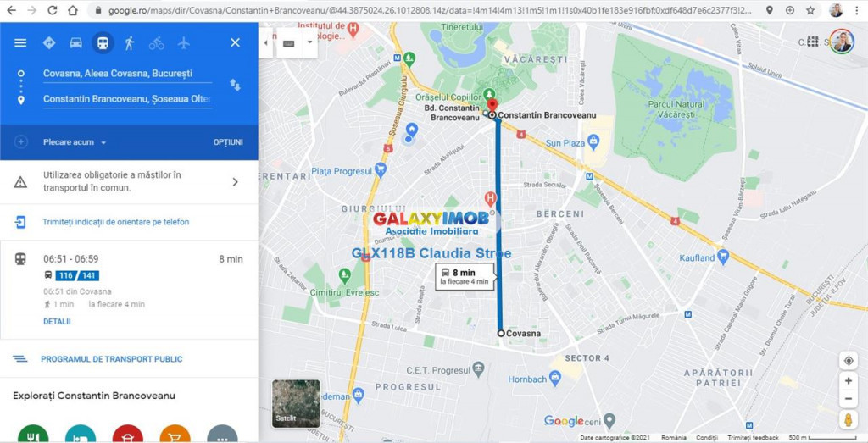The image size is (868, 443).
Task: Switch to the Satelit map layer
Action: pos(296,404)
